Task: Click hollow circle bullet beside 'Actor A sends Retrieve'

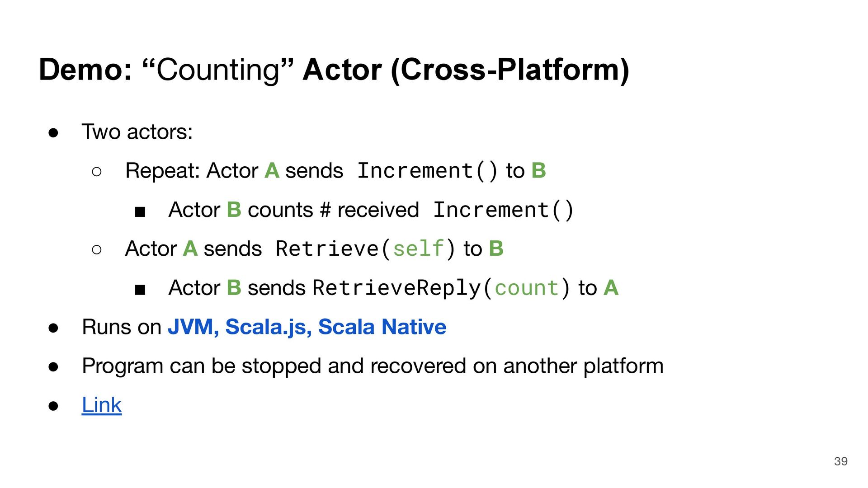Action: [x=97, y=249]
